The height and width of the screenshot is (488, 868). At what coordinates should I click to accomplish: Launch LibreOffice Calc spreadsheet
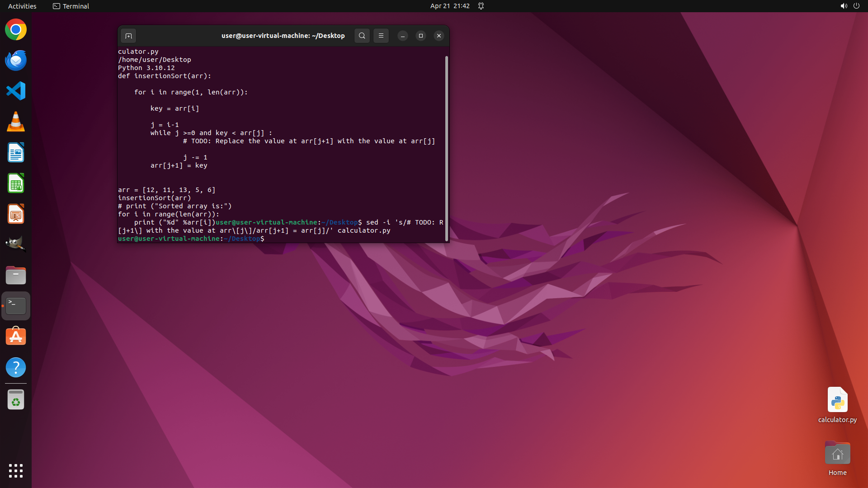(16, 183)
